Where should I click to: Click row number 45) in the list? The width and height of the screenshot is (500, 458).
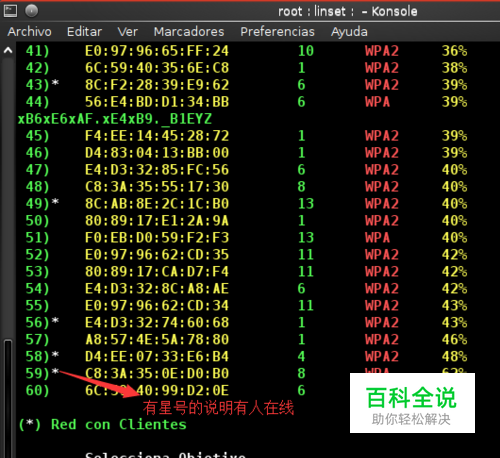[37, 136]
